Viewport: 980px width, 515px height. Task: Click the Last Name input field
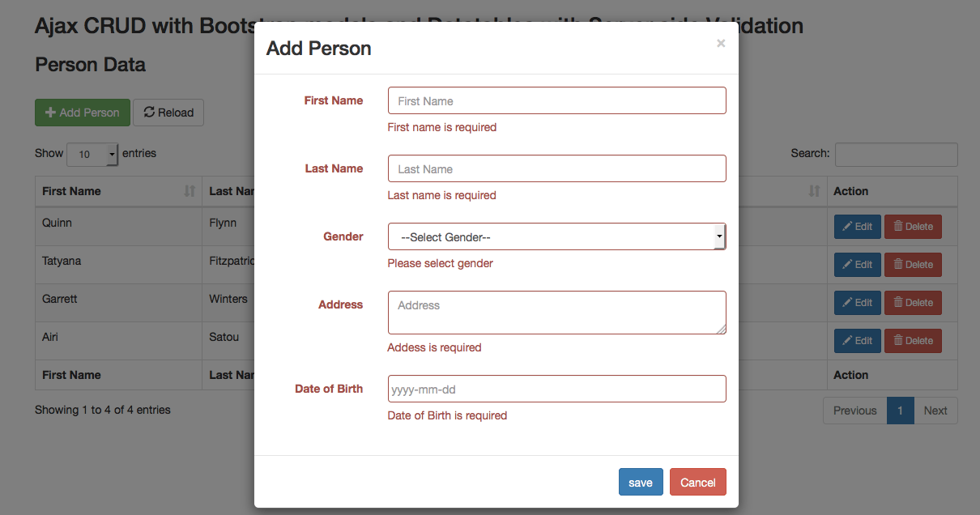(x=557, y=168)
